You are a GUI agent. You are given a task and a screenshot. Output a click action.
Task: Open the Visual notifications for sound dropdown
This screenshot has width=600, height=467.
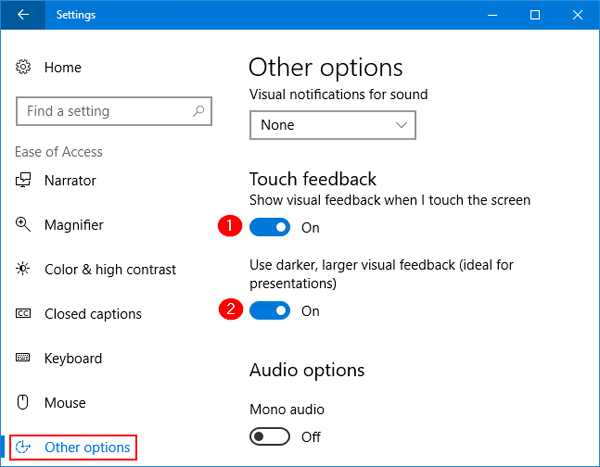coord(332,125)
